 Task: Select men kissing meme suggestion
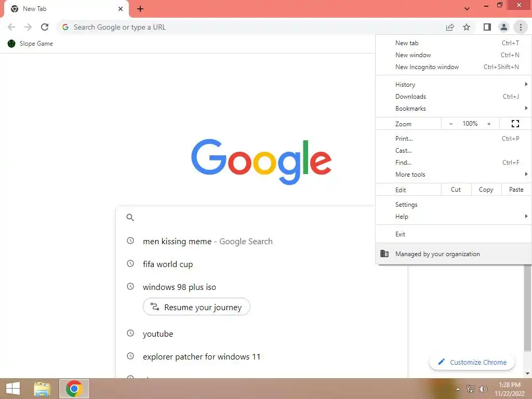pyautogui.click(x=208, y=241)
